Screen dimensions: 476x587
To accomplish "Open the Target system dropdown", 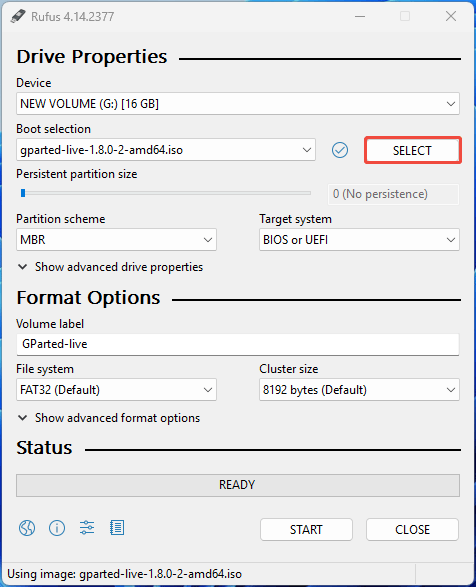I will pyautogui.click(x=359, y=240).
